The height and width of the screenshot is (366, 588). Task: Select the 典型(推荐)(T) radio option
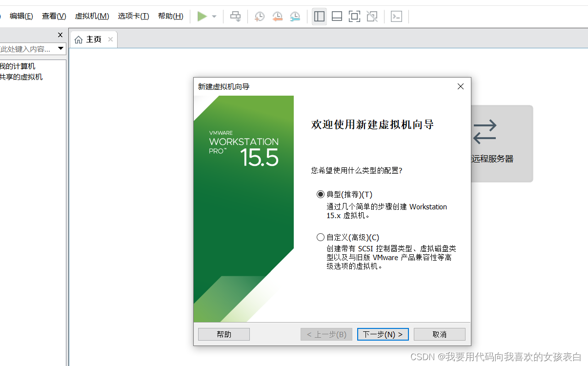321,194
